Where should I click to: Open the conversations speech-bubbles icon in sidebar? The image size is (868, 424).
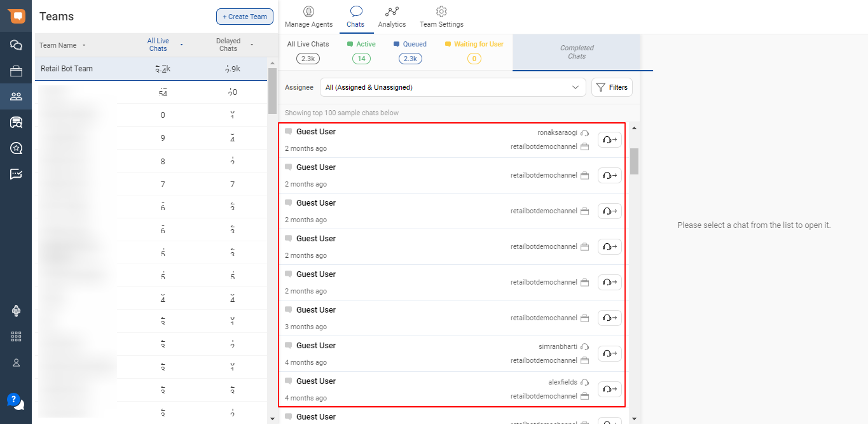coord(16,45)
